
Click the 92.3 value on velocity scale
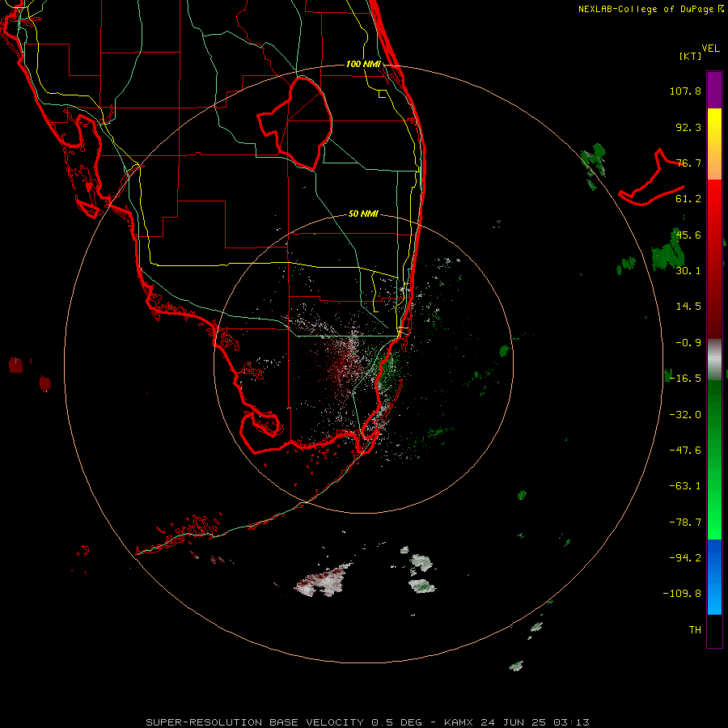tap(688, 127)
